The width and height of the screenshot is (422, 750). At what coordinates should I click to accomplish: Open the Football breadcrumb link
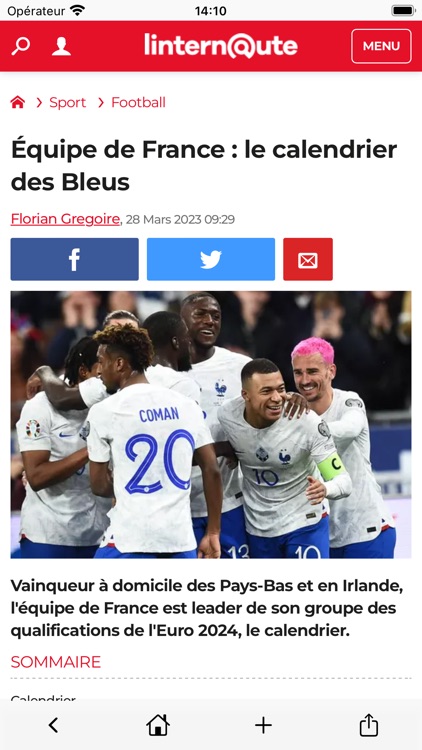coord(138,102)
